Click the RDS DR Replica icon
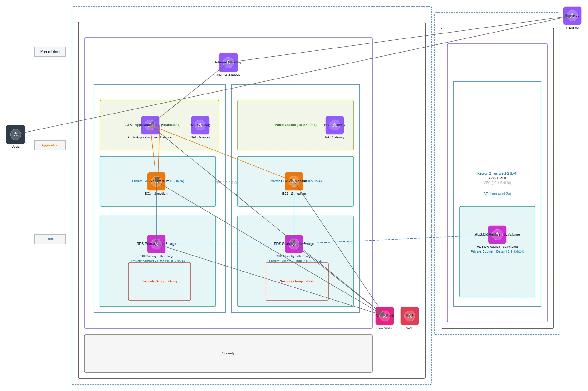 [497, 235]
